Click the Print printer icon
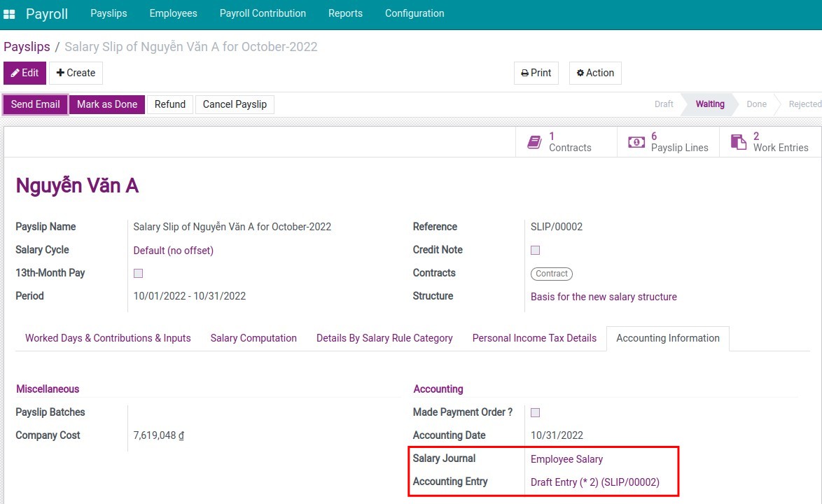822x504 pixels. coord(524,73)
